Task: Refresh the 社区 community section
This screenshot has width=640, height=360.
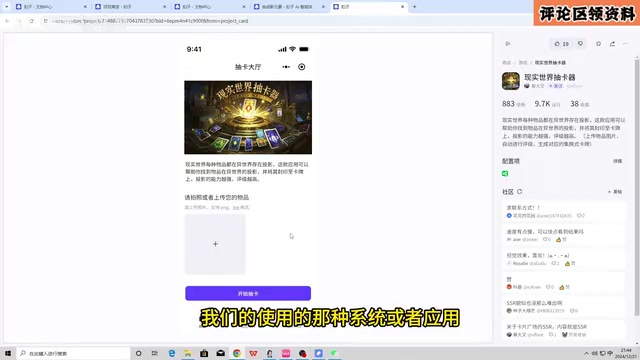Action: pos(520,191)
